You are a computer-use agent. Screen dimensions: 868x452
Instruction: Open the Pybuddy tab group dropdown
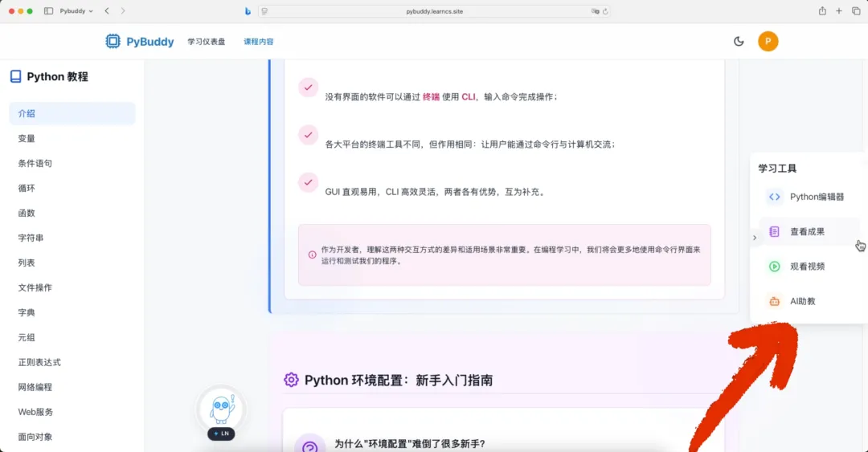click(x=76, y=11)
